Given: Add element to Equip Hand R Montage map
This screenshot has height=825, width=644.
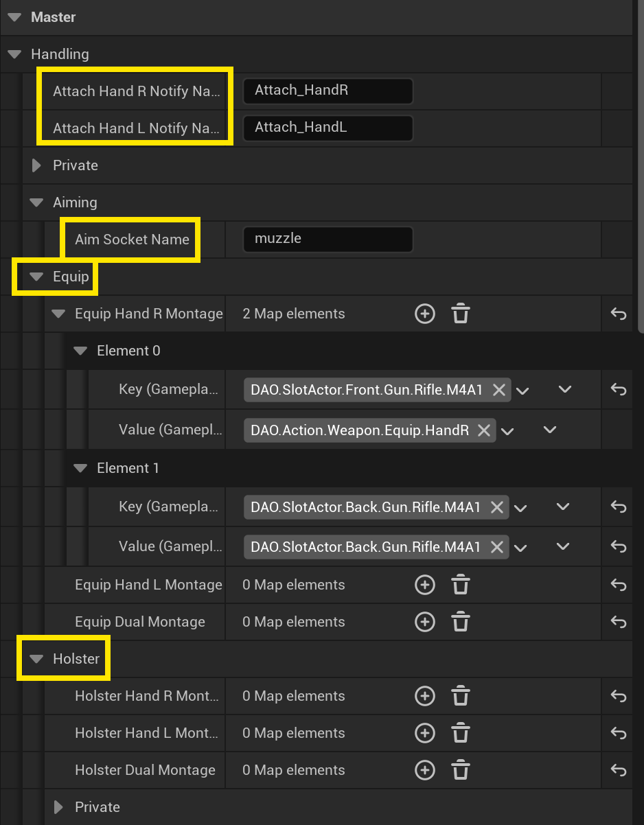Looking at the screenshot, I should pyautogui.click(x=425, y=314).
